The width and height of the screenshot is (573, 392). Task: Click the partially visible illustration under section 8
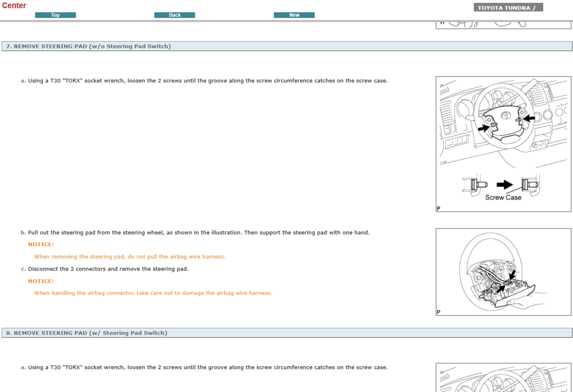503,378
